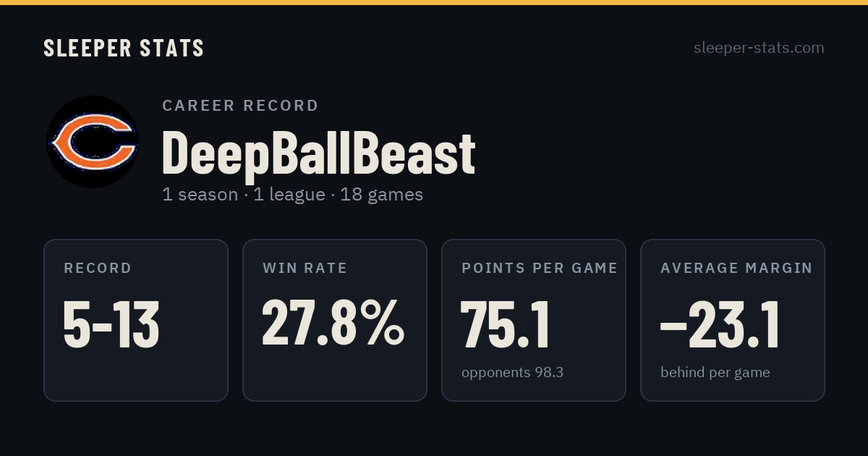The width and height of the screenshot is (868, 456).
Task: Open the AVERAGE MARGIN stat card
Action: click(x=733, y=320)
